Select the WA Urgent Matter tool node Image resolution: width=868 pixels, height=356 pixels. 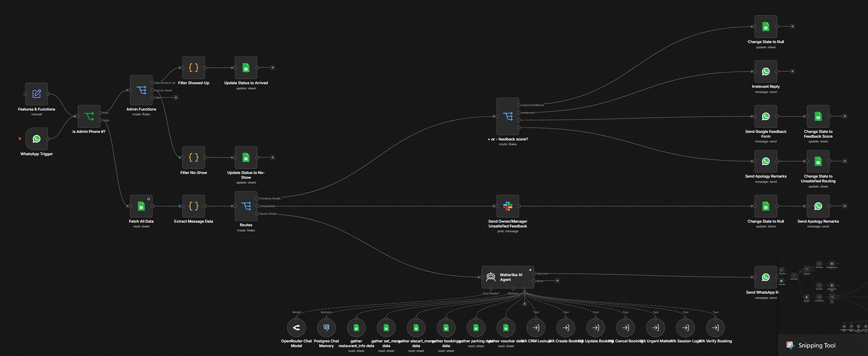click(x=655, y=327)
